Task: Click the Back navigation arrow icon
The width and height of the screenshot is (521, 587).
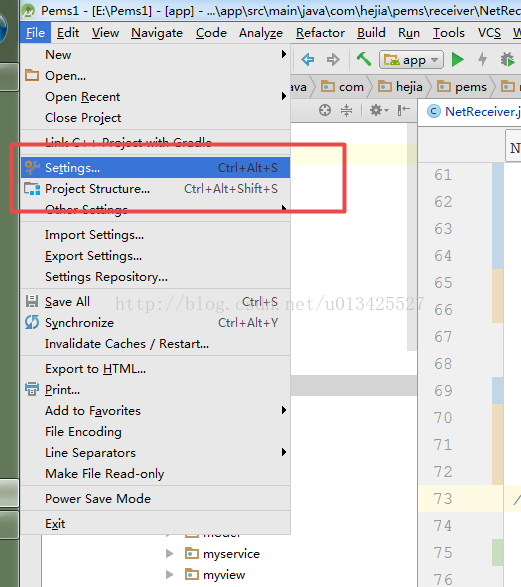Action: (308, 60)
